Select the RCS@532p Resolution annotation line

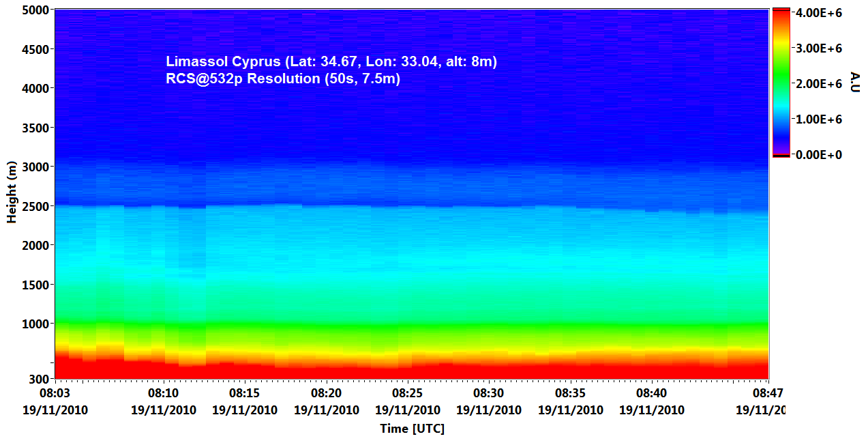282,79
